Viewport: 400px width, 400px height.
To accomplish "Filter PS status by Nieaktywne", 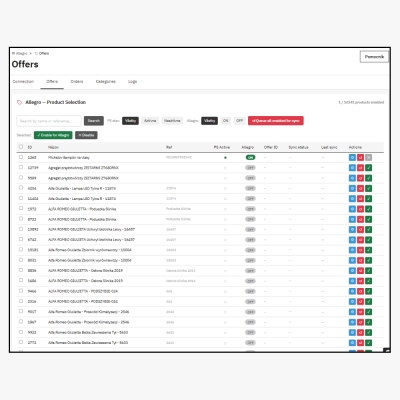I will [x=172, y=121].
